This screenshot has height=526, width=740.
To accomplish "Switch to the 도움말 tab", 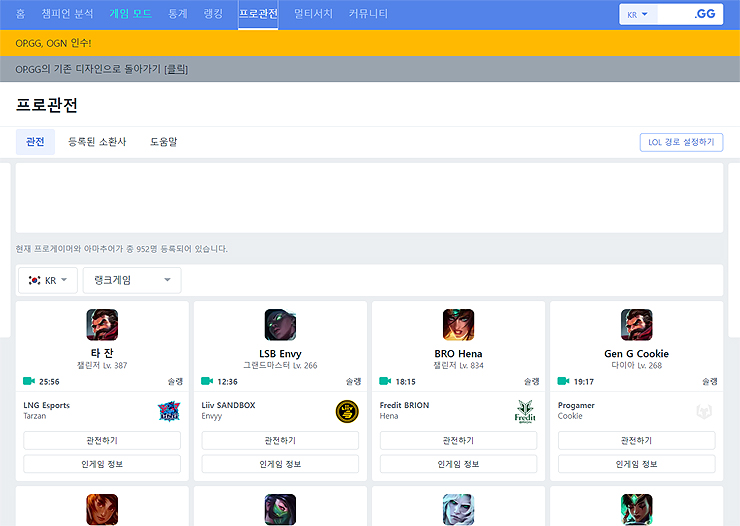I will pyautogui.click(x=163, y=142).
